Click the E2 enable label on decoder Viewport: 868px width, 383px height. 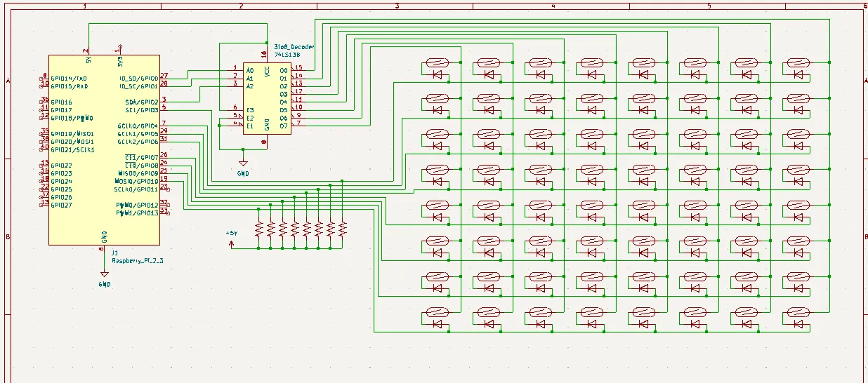point(250,119)
